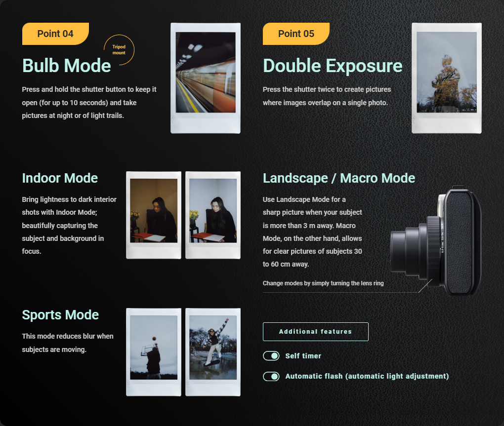
Task: Open the skateboarder jumping photo
Action: (213, 351)
